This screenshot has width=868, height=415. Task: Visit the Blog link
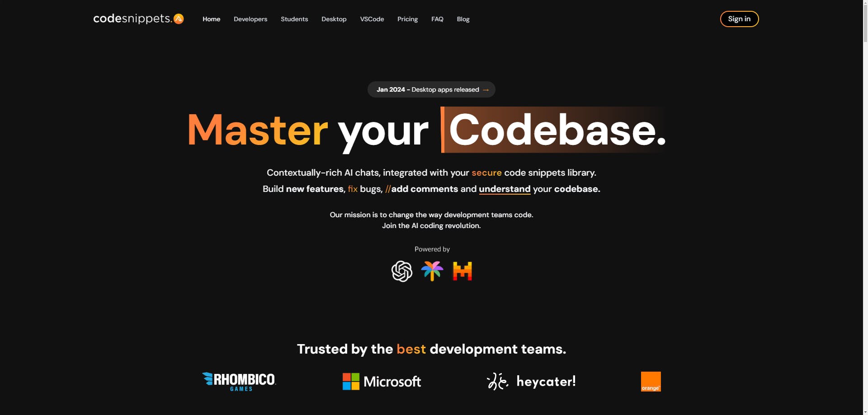(x=463, y=19)
